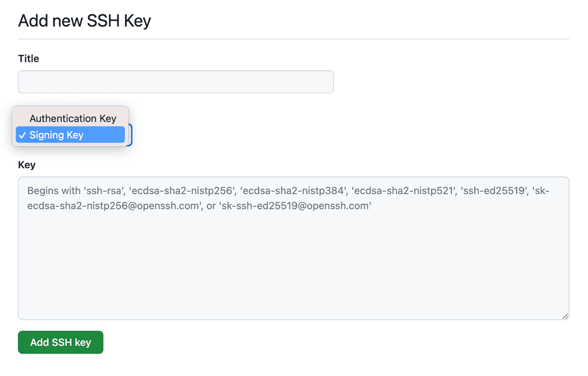Image resolution: width=588 pixels, height=376 pixels.
Task: Click the checkmark next to Signing Key
Action: click(x=23, y=135)
